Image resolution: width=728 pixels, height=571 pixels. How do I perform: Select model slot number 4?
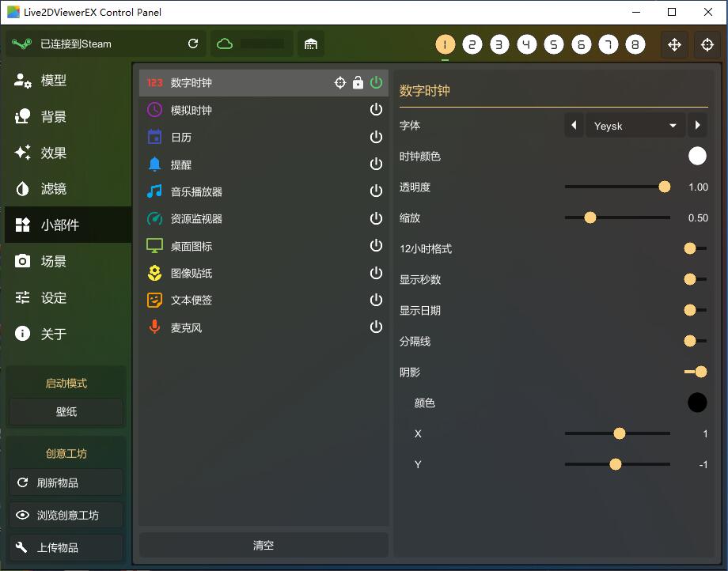[x=526, y=44]
